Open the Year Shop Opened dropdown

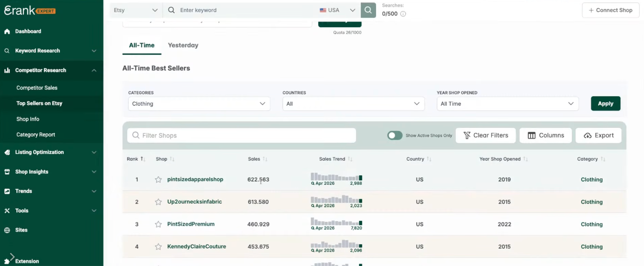[x=508, y=104]
